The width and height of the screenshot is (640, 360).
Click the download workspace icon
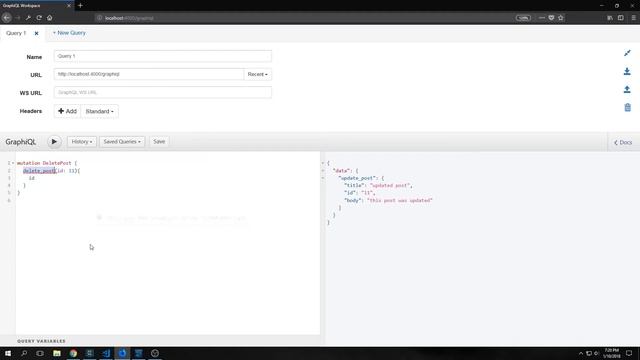coord(627,71)
